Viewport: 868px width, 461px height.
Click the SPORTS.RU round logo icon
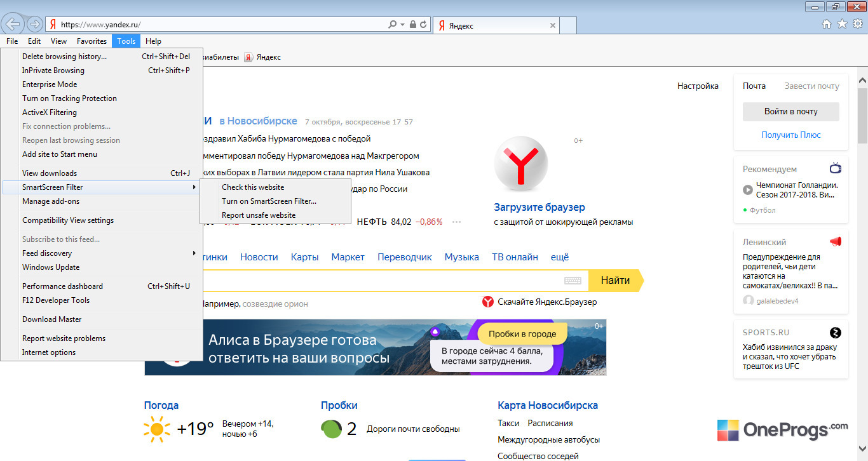click(836, 333)
